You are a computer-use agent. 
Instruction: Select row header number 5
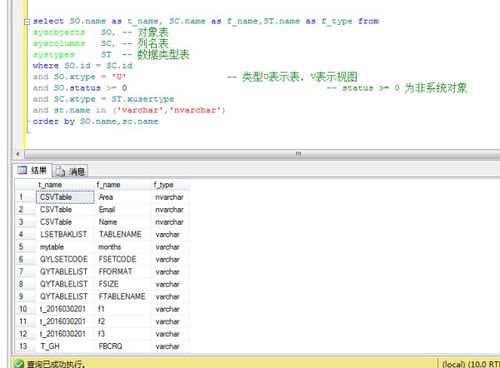click(26, 247)
